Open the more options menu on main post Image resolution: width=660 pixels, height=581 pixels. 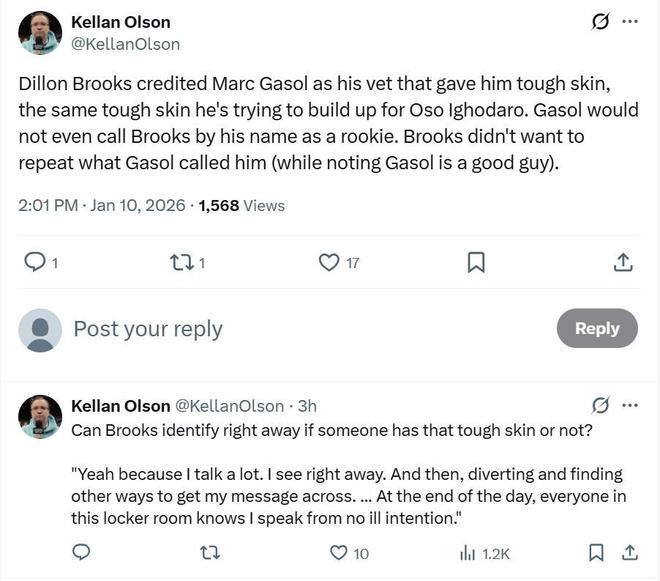click(630, 22)
